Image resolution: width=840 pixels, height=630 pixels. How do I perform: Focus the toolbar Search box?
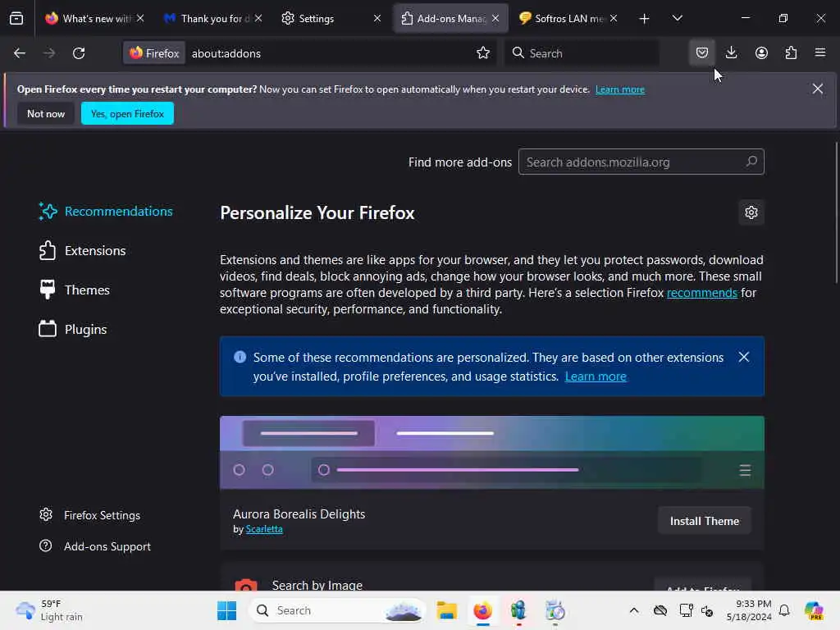pos(582,53)
